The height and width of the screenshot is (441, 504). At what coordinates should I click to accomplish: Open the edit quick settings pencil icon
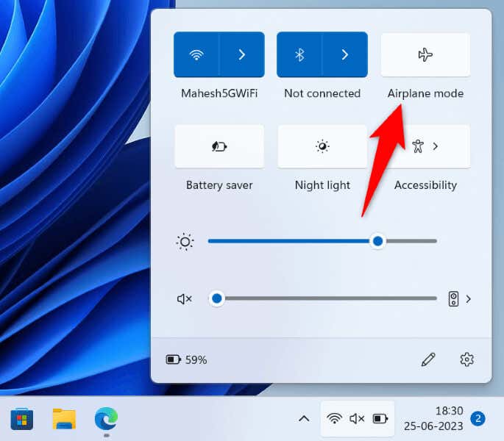point(428,359)
